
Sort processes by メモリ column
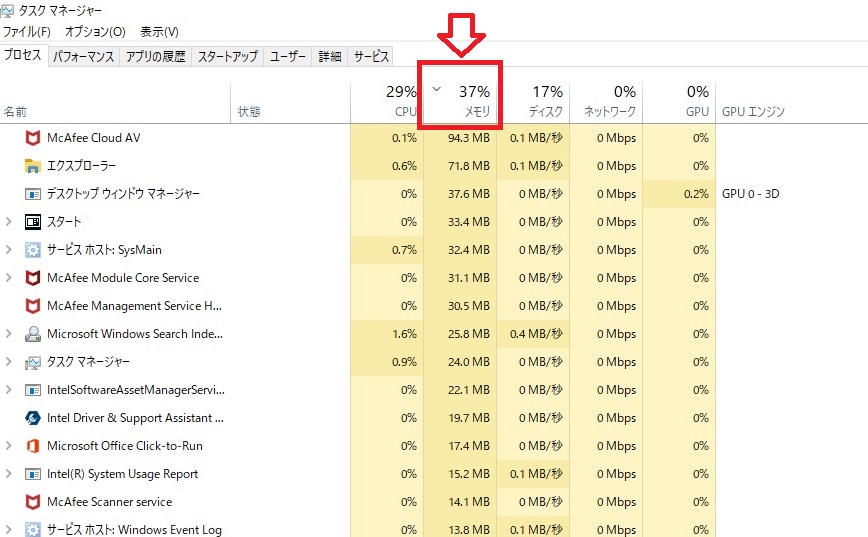[x=460, y=101]
